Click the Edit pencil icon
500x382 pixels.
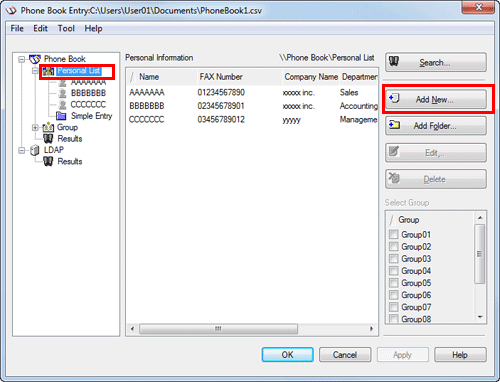[394, 151]
